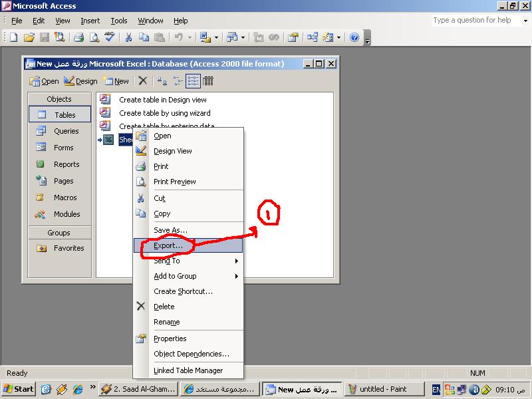Screen dimensions: 532x399
Task: Click the Windows Start button
Action: 19,389
